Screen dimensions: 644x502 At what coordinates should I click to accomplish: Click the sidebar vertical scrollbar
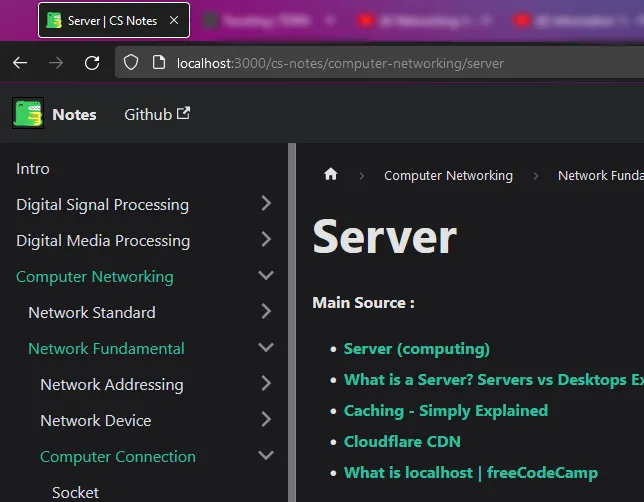[x=292, y=322]
